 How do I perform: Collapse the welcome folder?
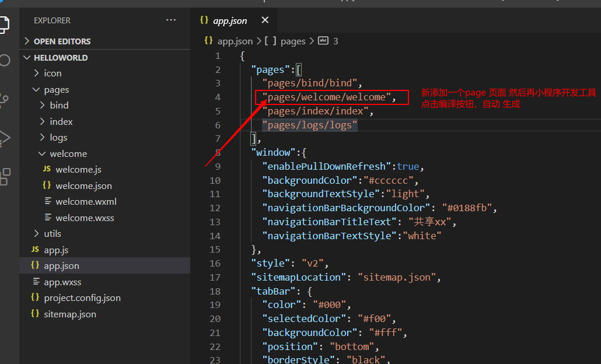[x=42, y=153]
